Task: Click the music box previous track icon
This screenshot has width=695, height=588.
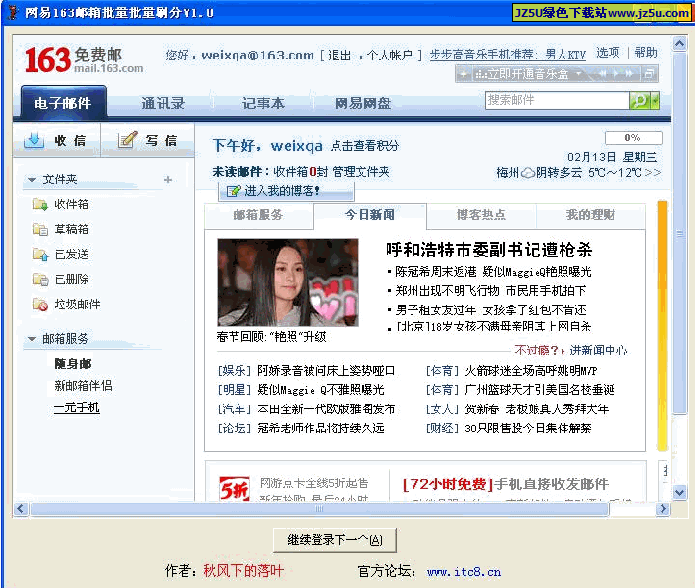Action: [603, 74]
